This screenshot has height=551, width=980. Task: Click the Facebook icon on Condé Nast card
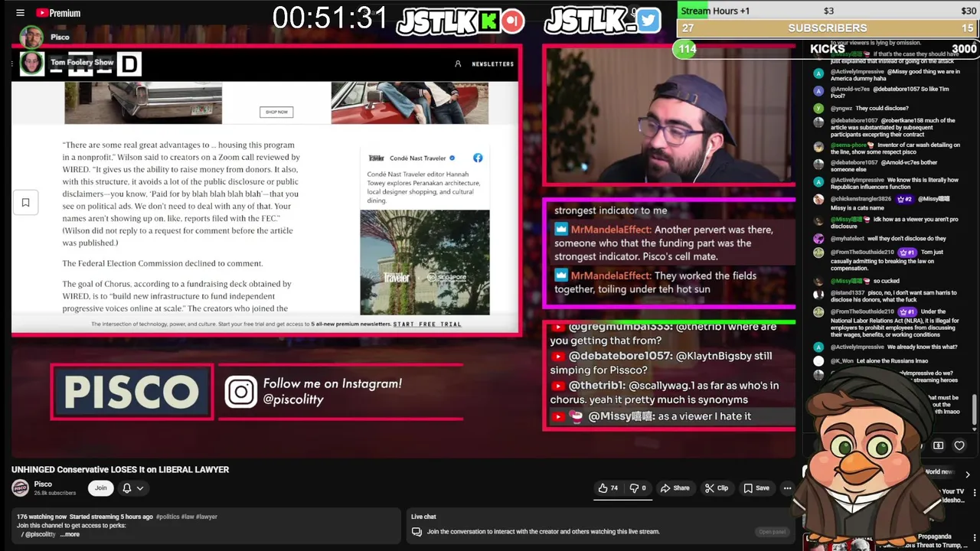click(x=478, y=158)
